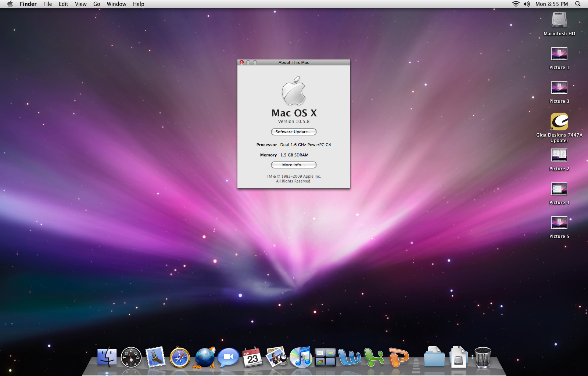
Task: Close the About This Mac window
Action: [241, 62]
